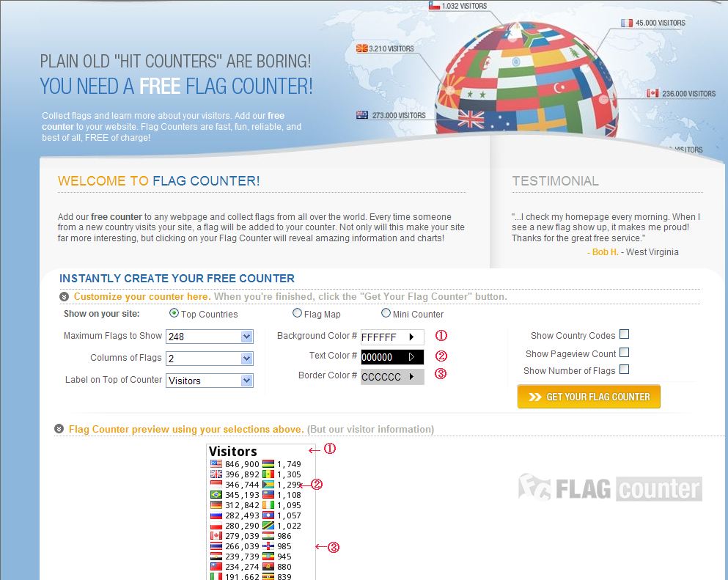The image size is (728, 580).
Task: Click the Canada flag next to 279,039
Action: (216, 535)
